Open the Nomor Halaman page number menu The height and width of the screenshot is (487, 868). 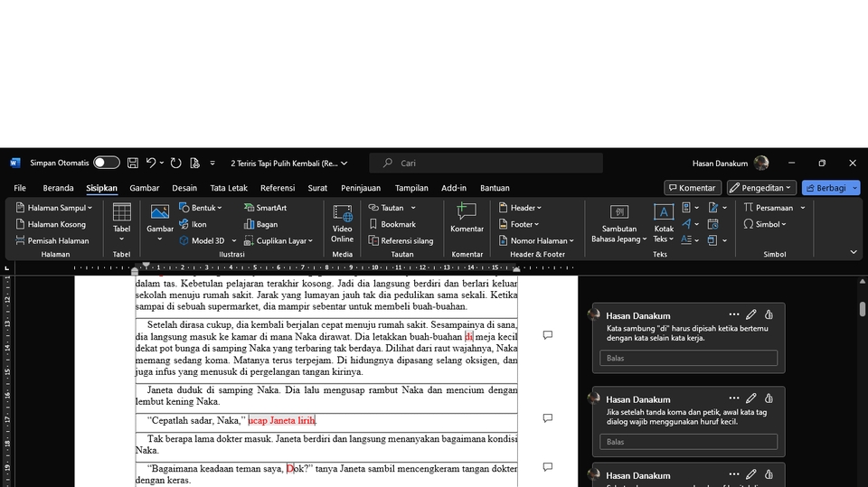click(536, 240)
